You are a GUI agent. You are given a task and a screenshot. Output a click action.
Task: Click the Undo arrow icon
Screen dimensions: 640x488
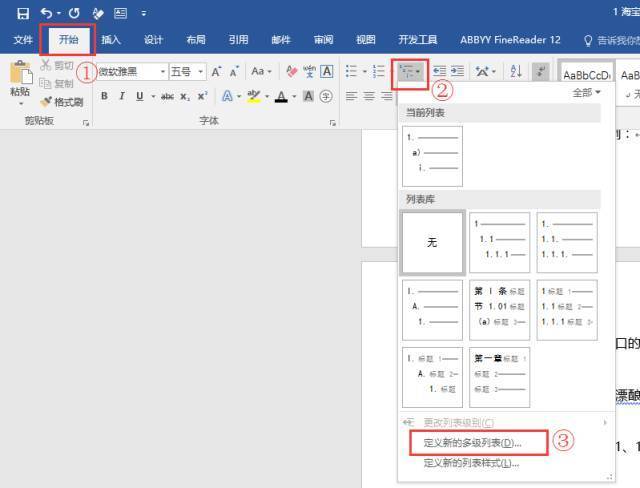coord(46,13)
